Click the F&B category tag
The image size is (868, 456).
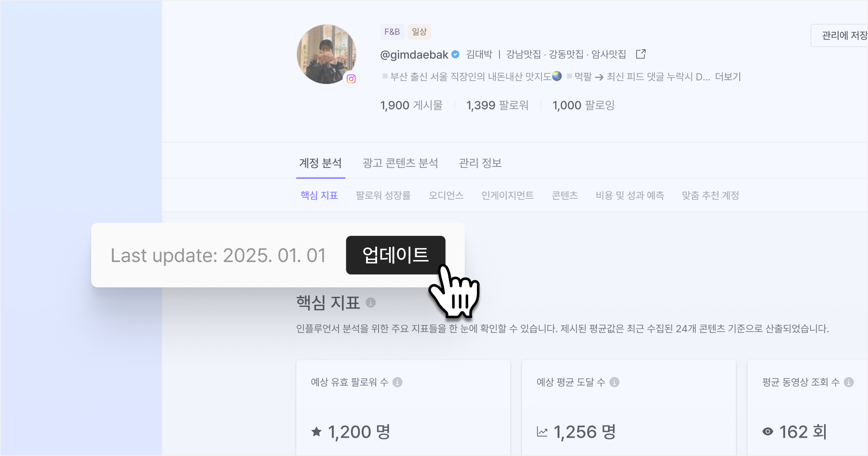[392, 32]
